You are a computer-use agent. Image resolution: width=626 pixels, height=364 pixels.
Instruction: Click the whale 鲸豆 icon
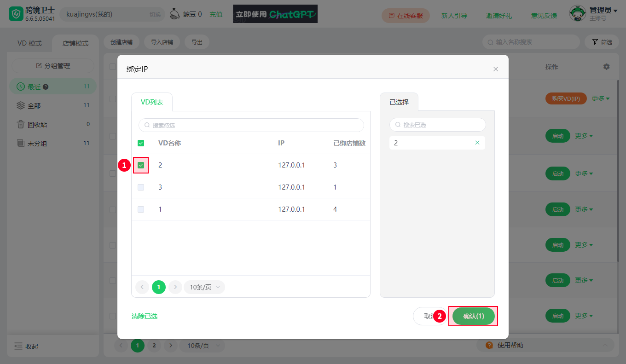coord(175,14)
